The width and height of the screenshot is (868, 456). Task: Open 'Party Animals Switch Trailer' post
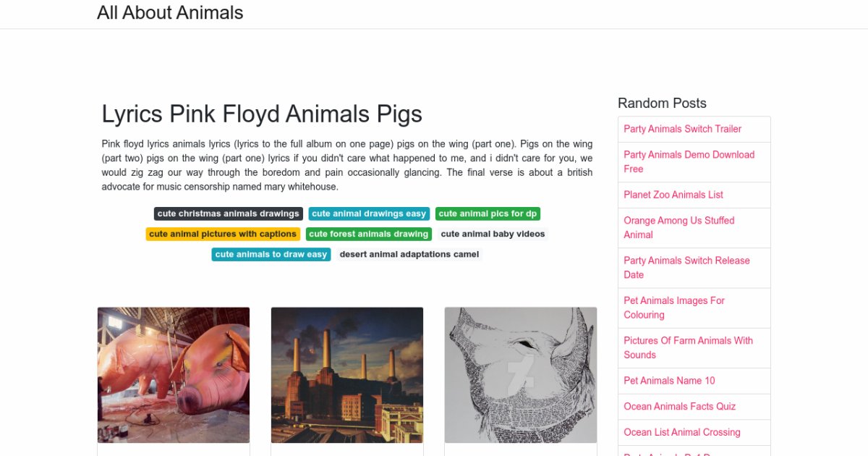coord(682,129)
